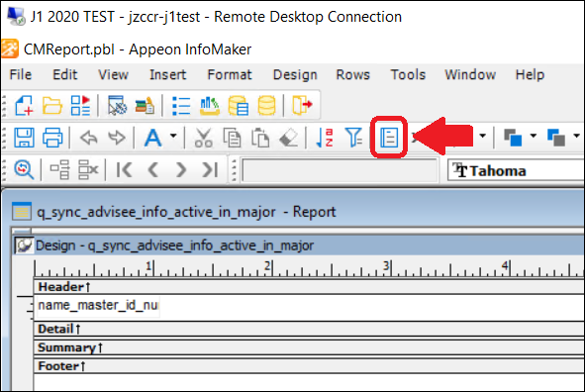Save the report with the floppy icon

[24, 138]
